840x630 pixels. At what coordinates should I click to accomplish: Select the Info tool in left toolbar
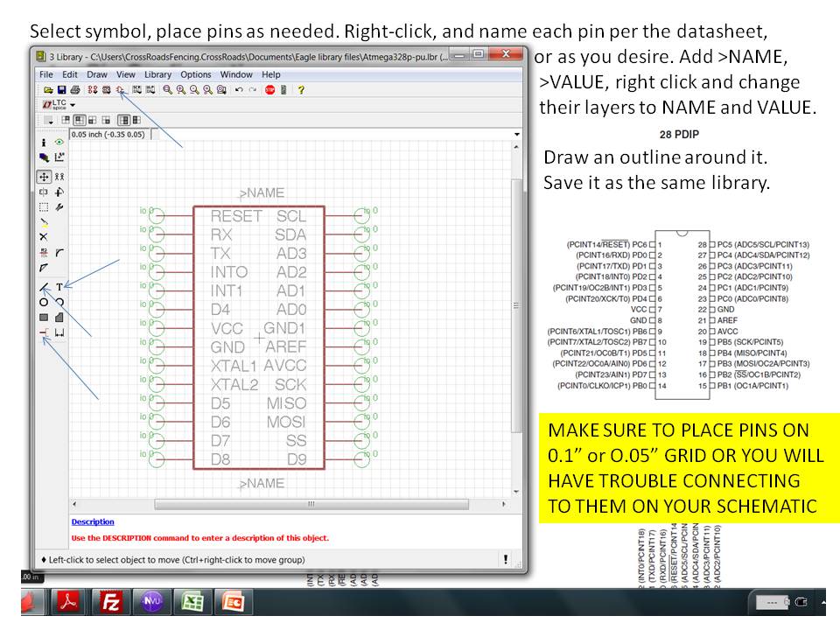click(44, 143)
